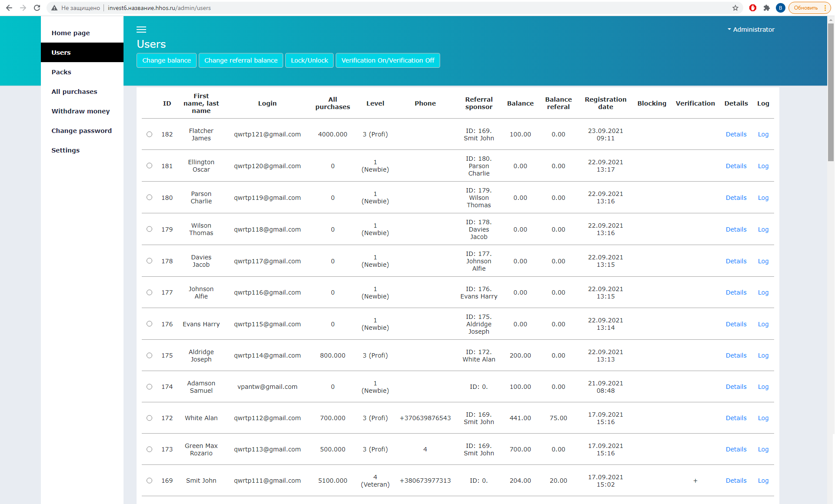Open Details link for White Alan
The height and width of the screenshot is (504, 835).
(x=736, y=418)
